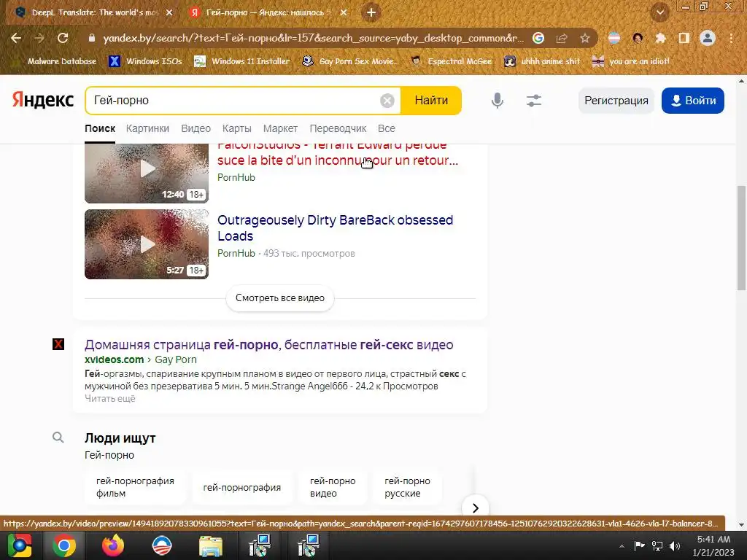Screen dimensions: 747x560
Task: Click the Найти search button
Action: [x=431, y=101]
